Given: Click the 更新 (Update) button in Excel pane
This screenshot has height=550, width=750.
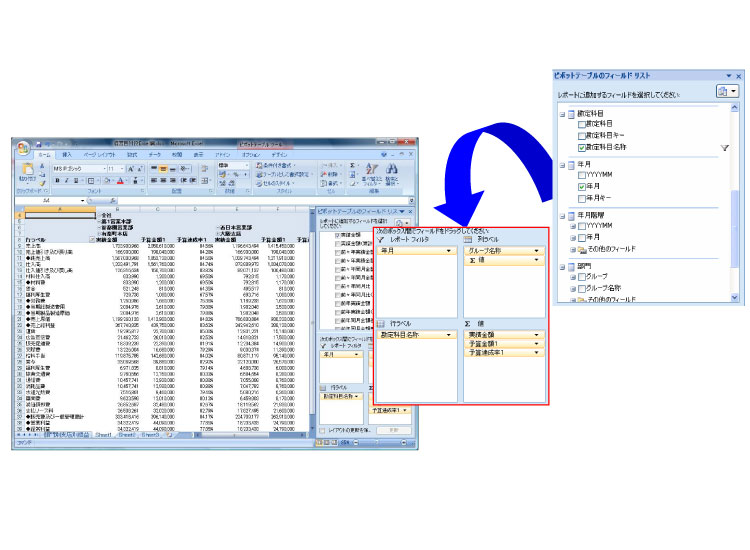Looking at the screenshot, I should click(394, 430).
